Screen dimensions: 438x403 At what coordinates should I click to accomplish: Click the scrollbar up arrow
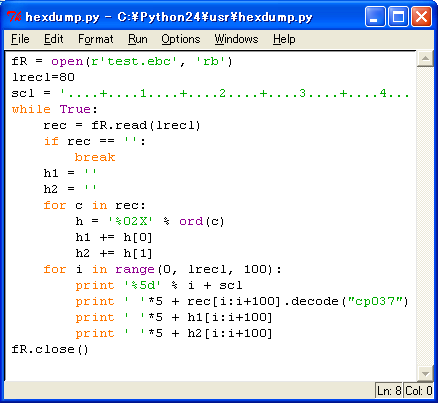[x=425, y=59]
